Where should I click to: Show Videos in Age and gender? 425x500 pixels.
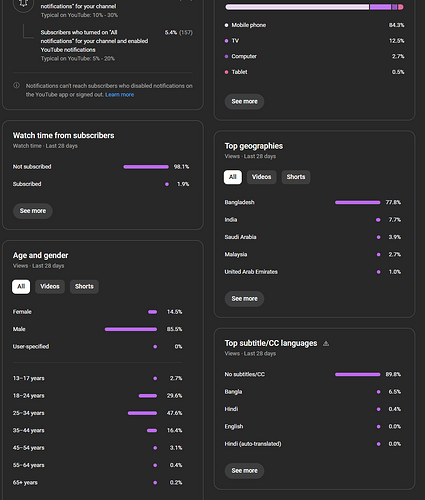[50, 287]
